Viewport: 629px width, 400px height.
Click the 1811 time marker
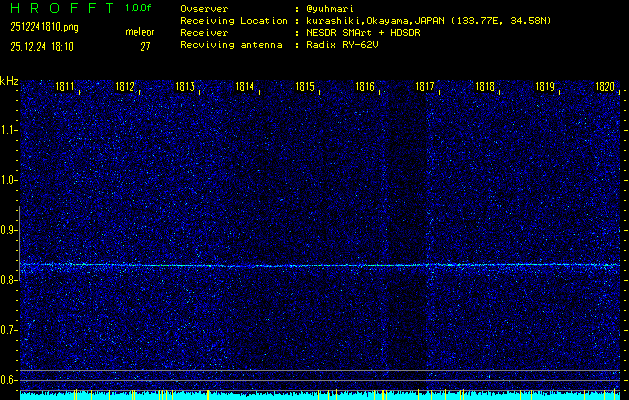(65, 87)
